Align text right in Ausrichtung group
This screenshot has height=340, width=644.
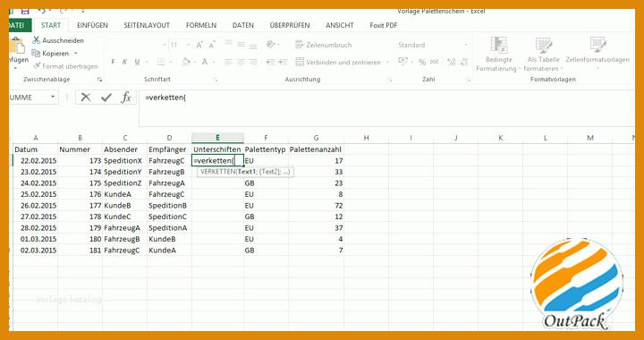[253, 62]
